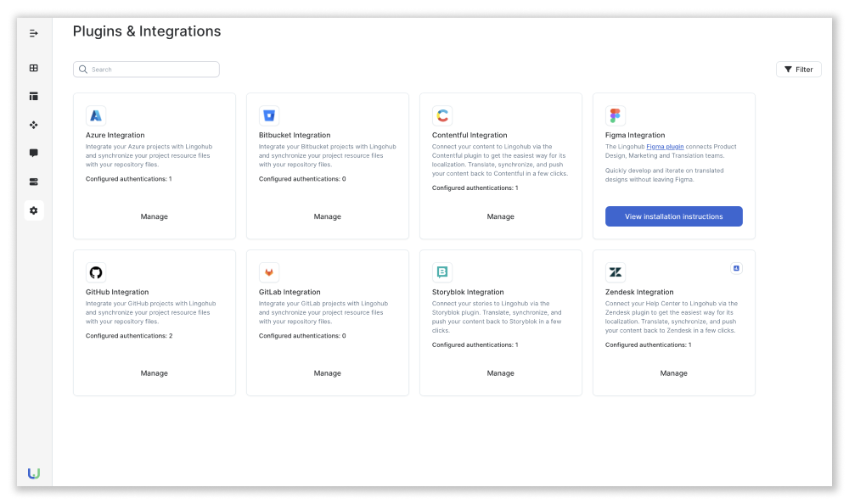Click the GitLab fox logo icon
The height and width of the screenshot is (504, 849).
point(269,272)
